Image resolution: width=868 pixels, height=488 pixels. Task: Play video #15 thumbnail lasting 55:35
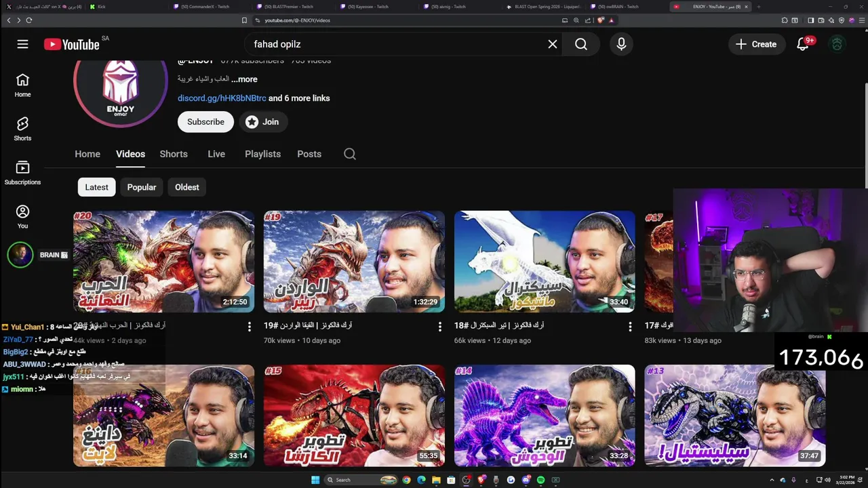click(354, 415)
